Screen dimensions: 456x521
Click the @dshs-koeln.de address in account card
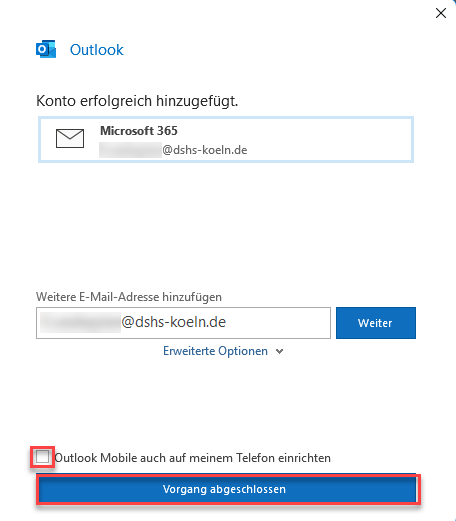pos(205,150)
